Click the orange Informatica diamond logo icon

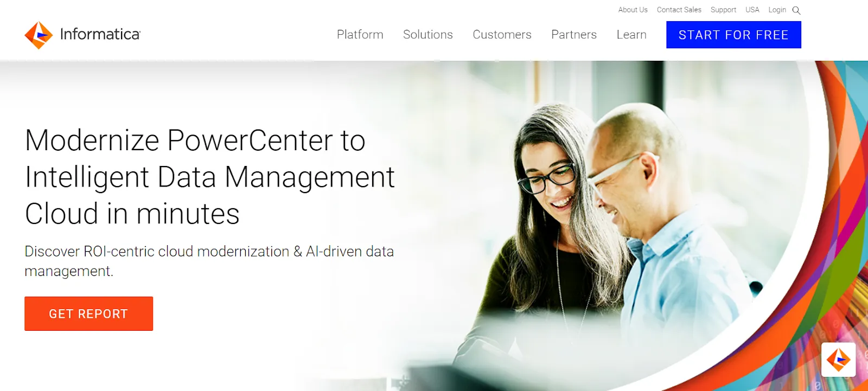pyautogui.click(x=39, y=35)
